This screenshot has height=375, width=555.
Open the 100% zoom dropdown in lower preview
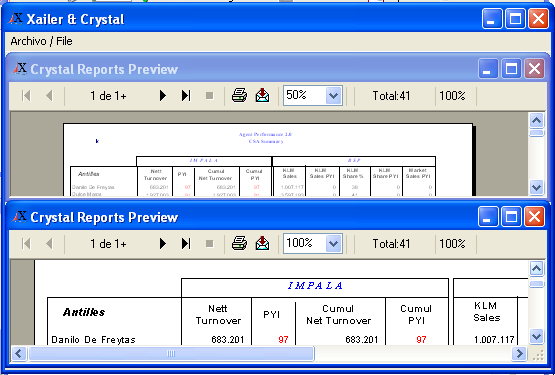333,243
